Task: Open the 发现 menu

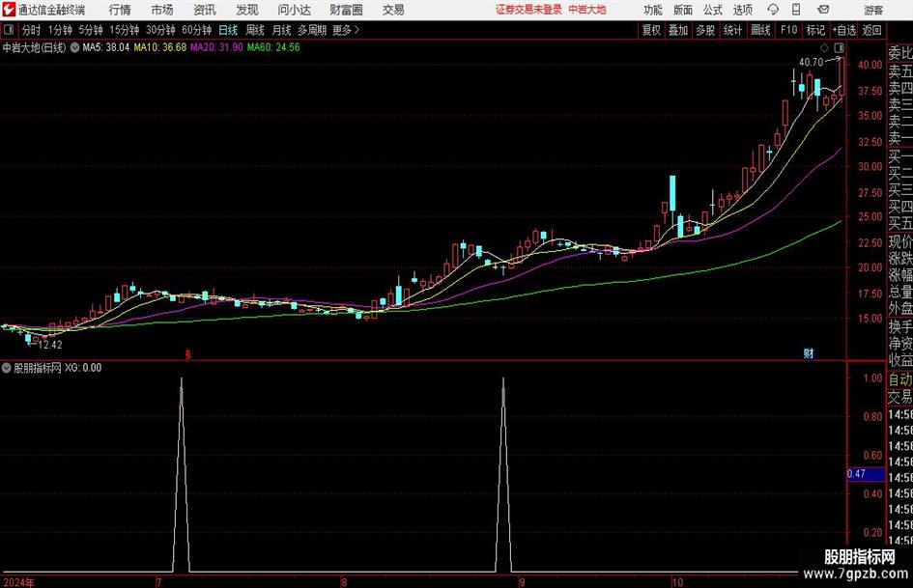Action: point(247,10)
